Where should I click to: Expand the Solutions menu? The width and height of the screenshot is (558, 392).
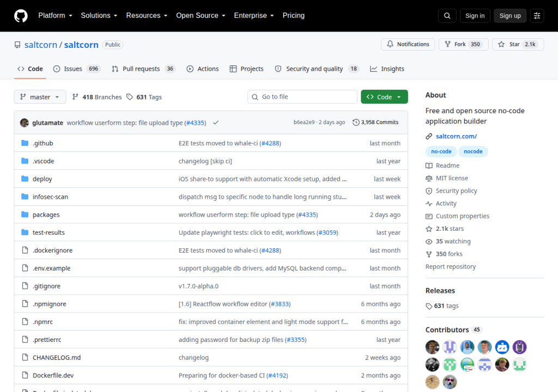pos(99,16)
